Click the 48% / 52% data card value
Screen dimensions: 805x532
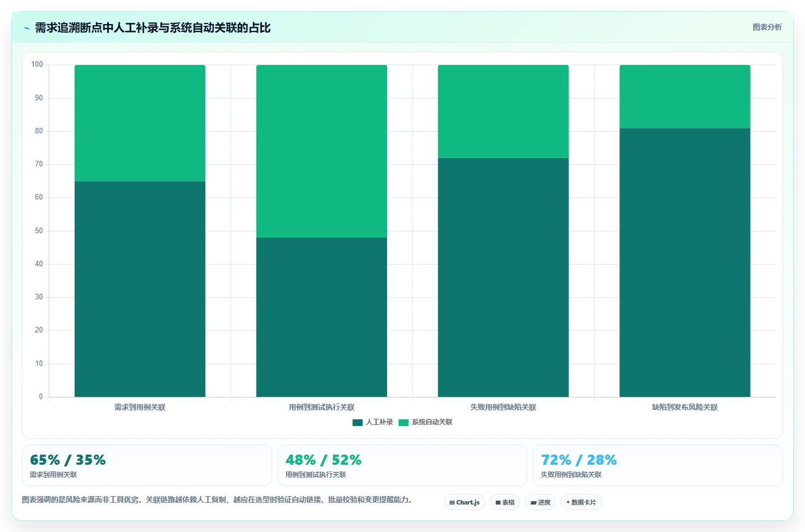323,460
